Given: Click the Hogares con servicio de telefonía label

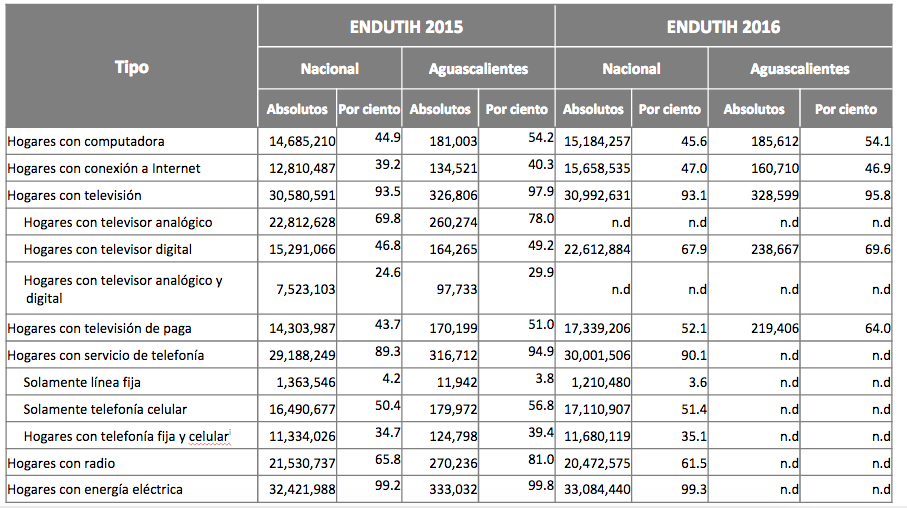Looking at the screenshot, I should pyautogui.click(x=105, y=355).
